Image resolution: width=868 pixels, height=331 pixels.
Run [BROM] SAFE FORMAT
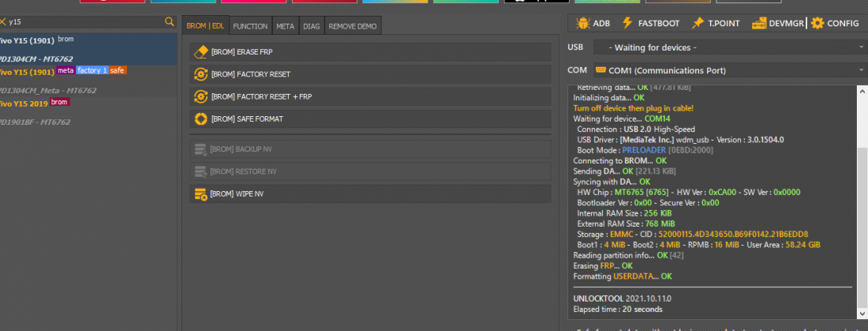370,118
